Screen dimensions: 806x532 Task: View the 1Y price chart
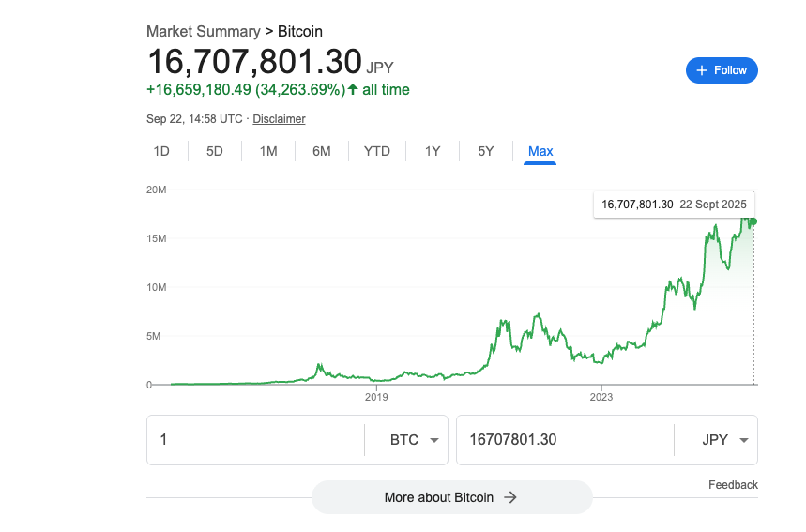pyautogui.click(x=433, y=151)
